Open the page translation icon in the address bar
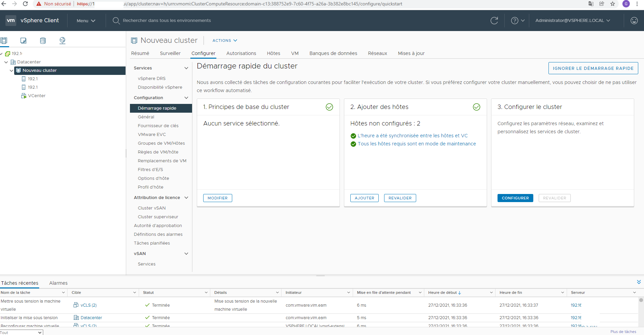The height and width of the screenshot is (335, 644). pyautogui.click(x=591, y=4)
